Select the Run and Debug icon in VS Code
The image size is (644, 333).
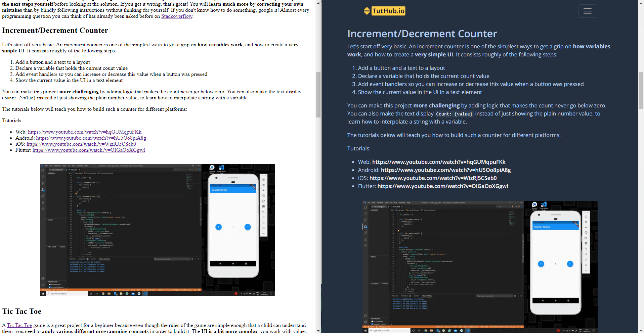pos(43,190)
